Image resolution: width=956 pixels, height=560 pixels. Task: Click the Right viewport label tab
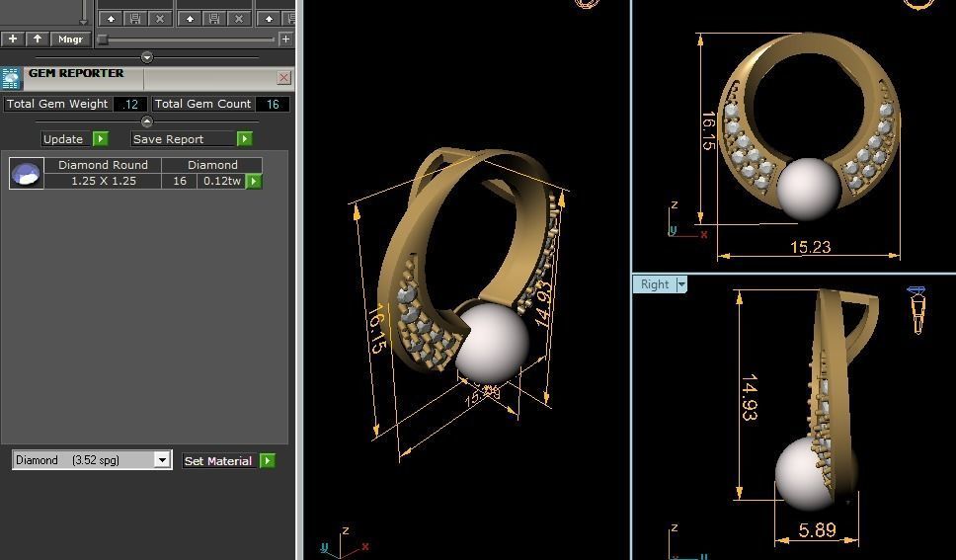coord(654,284)
